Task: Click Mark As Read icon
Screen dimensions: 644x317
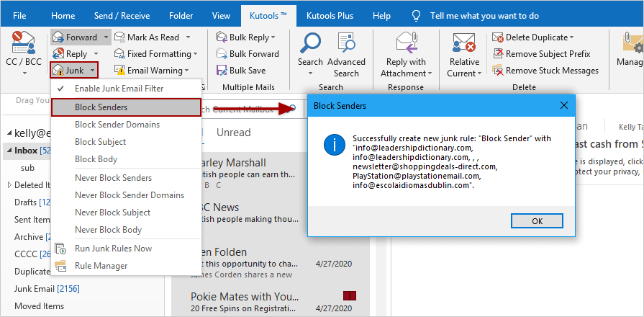Action: pyautogui.click(x=119, y=37)
